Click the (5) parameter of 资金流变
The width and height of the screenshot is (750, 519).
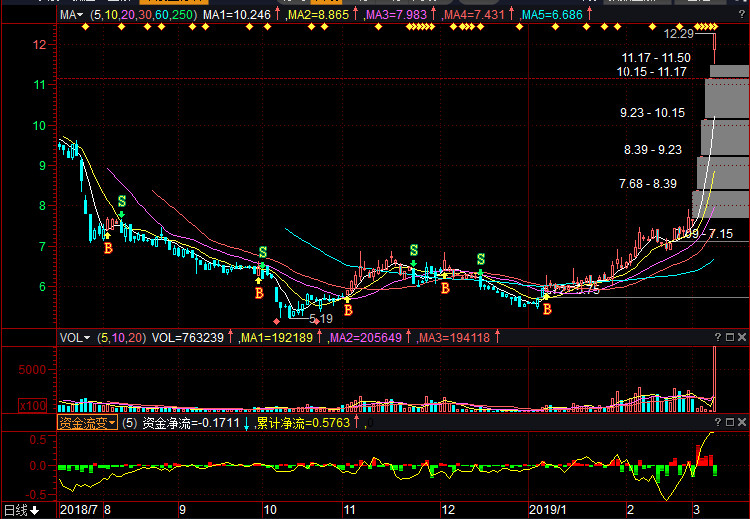click(129, 423)
